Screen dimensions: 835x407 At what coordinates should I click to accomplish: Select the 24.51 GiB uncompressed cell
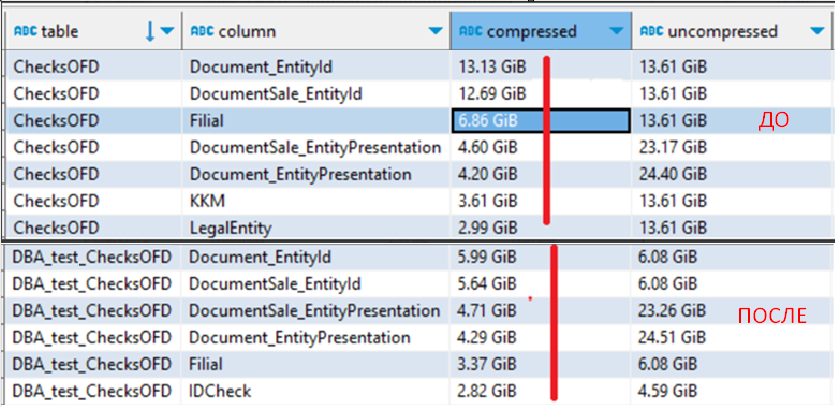672,337
